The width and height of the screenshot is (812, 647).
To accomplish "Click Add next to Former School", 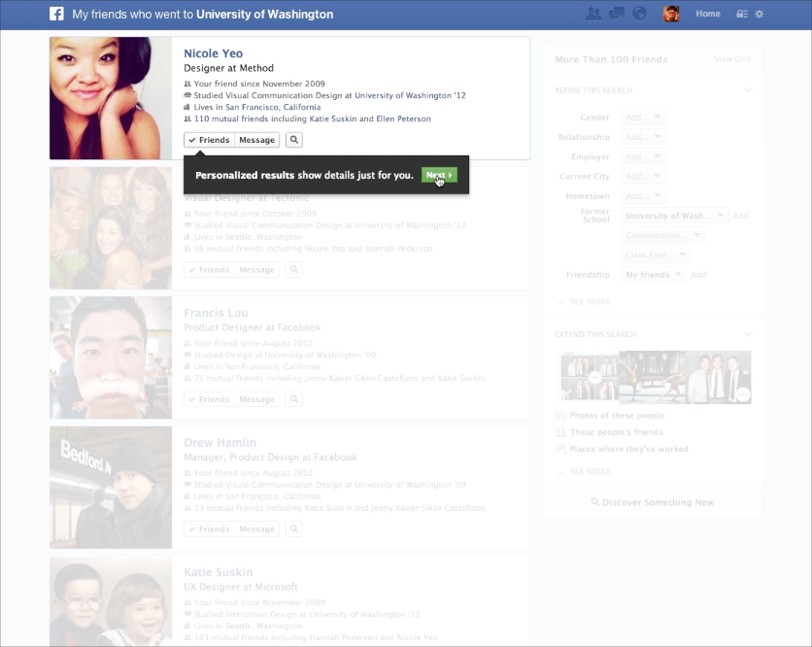I will click(x=740, y=216).
